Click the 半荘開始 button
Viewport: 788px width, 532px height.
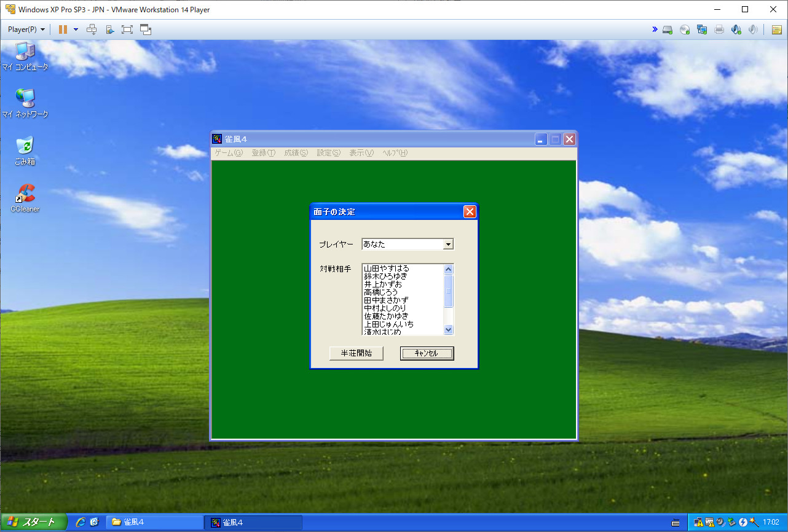(357, 353)
